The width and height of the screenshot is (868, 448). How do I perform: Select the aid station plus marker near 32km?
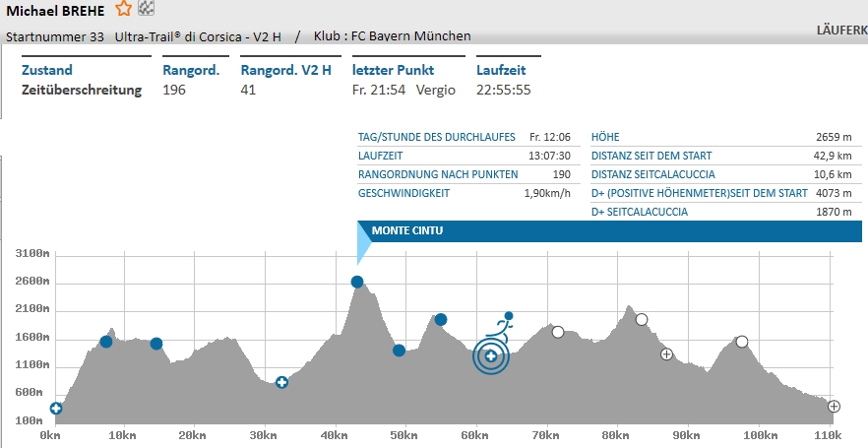[x=281, y=382]
